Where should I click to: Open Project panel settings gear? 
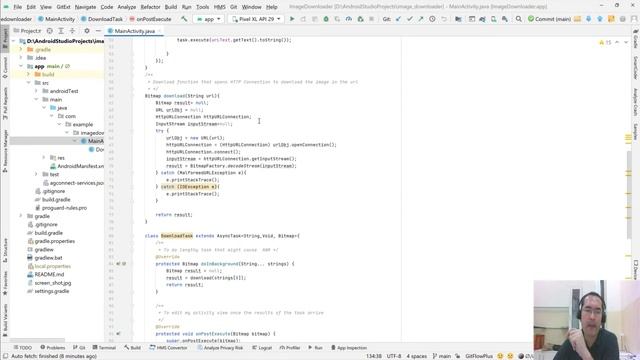(87, 31)
